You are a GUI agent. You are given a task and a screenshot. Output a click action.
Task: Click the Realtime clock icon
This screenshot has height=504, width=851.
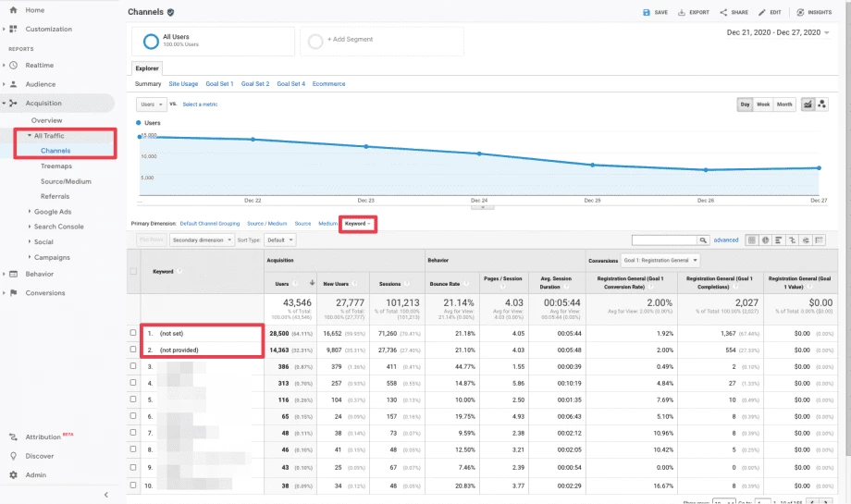[x=14, y=65]
